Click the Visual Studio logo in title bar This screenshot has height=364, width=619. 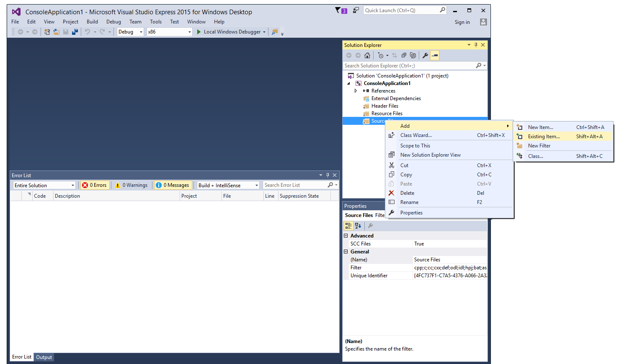[16, 12]
